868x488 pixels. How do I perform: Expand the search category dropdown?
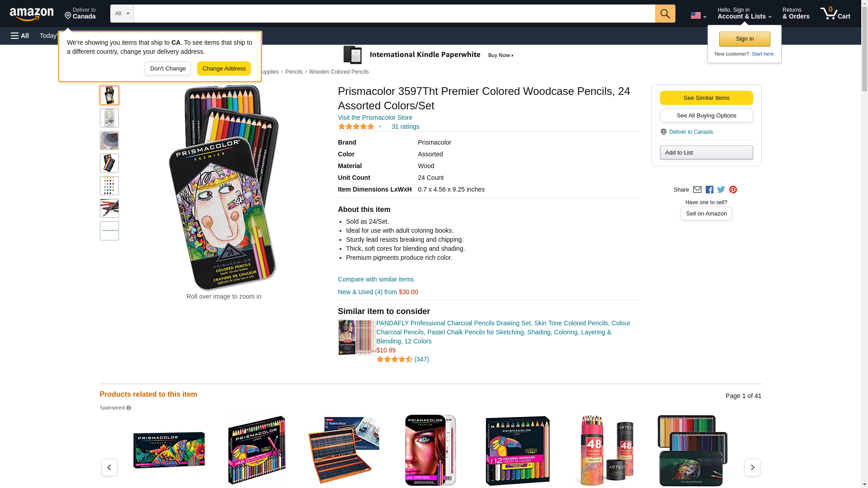tap(122, 14)
